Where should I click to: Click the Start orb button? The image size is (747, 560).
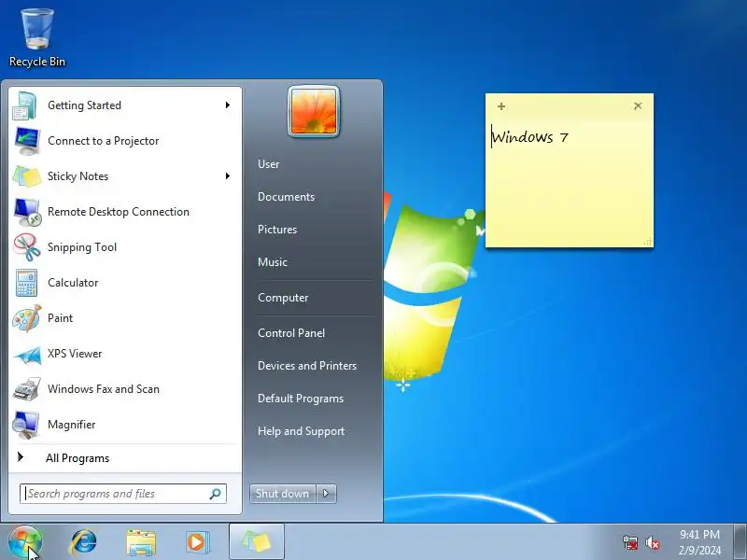(x=25, y=542)
